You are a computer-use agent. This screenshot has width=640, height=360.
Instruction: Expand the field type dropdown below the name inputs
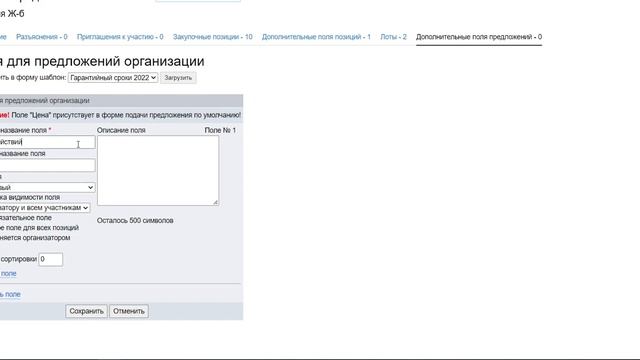47,187
